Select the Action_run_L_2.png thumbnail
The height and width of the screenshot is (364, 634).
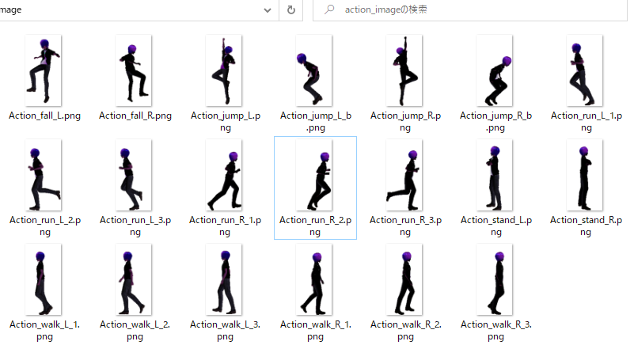pos(44,175)
